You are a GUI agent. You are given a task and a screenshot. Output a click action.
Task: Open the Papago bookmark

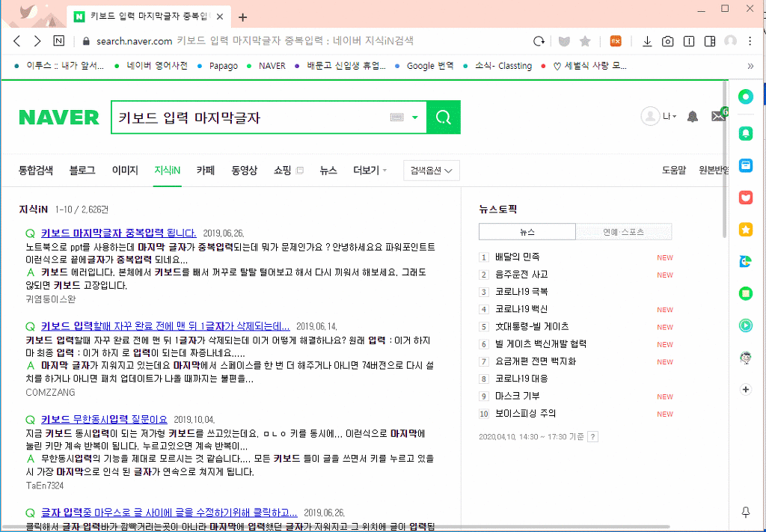(x=223, y=66)
